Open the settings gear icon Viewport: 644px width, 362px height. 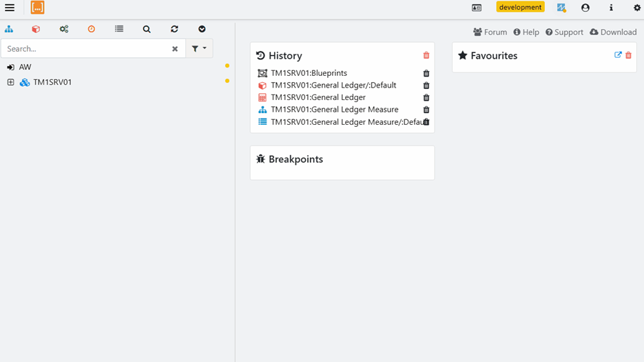pos(637,8)
